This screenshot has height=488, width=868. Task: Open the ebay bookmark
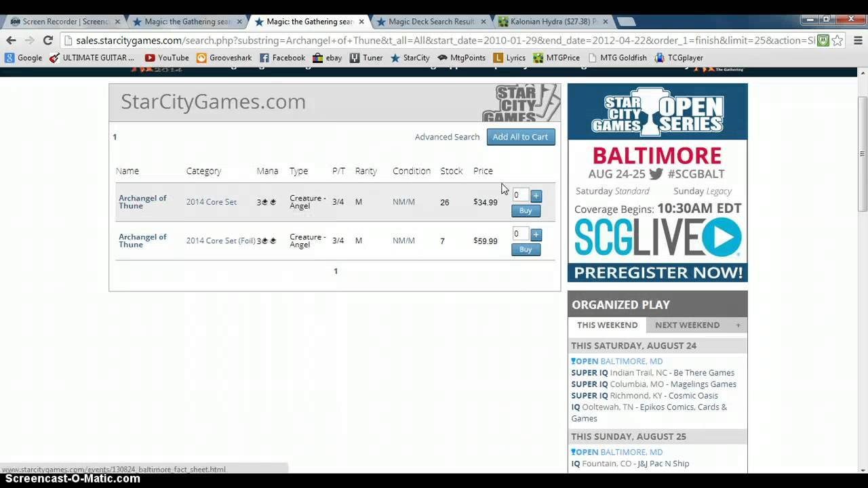[327, 58]
